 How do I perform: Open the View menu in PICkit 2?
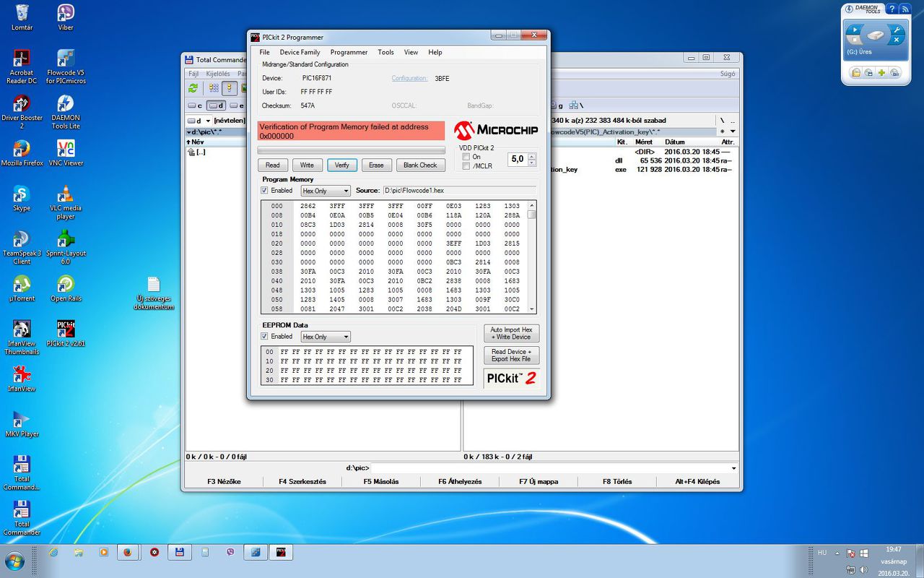click(x=411, y=52)
